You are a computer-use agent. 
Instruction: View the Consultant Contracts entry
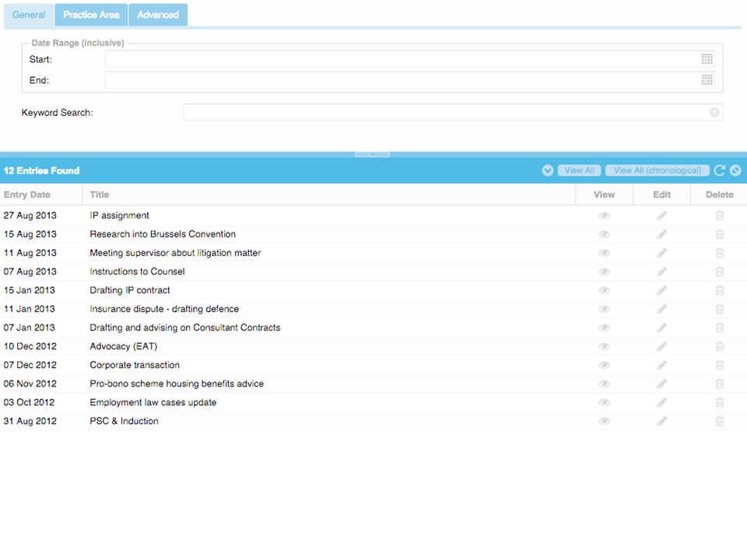(604, 327)
